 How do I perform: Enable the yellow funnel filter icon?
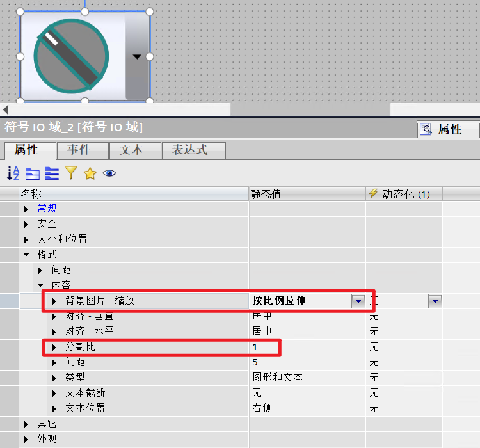coord(70,173)
